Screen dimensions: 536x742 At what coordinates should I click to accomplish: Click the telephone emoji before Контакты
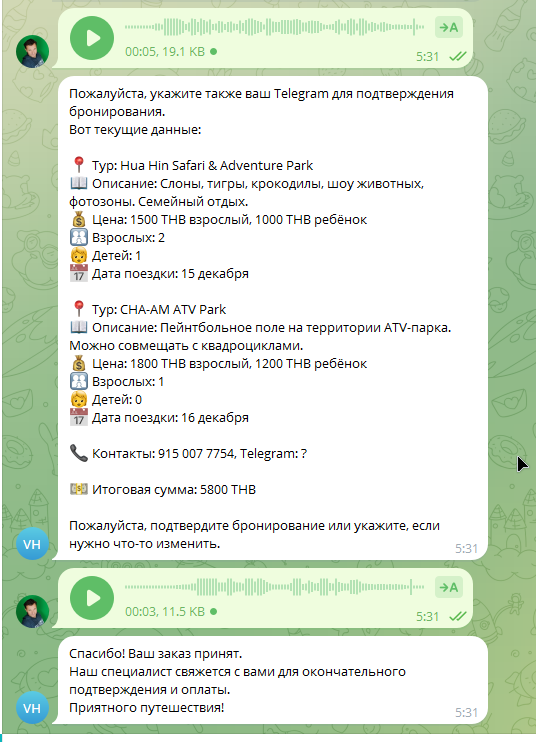pyautogui.click(x=79, y=453)
